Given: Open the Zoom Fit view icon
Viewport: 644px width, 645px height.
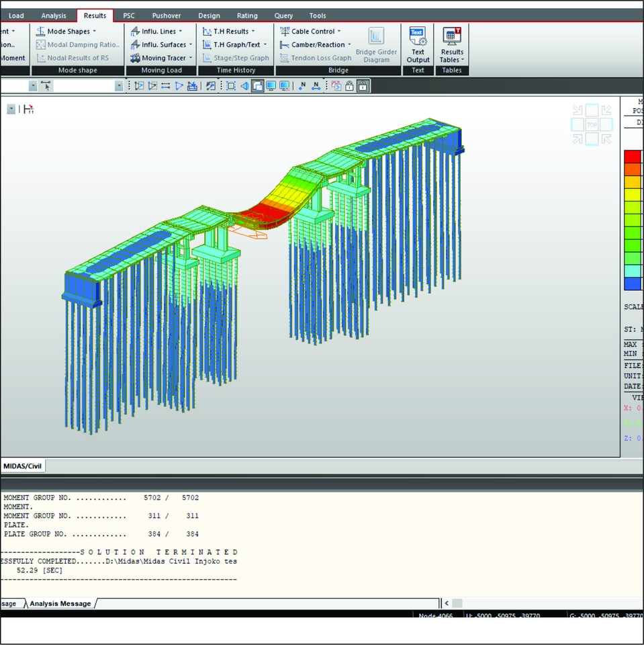Looking at the screenshot, I should (x=230, y=85).
